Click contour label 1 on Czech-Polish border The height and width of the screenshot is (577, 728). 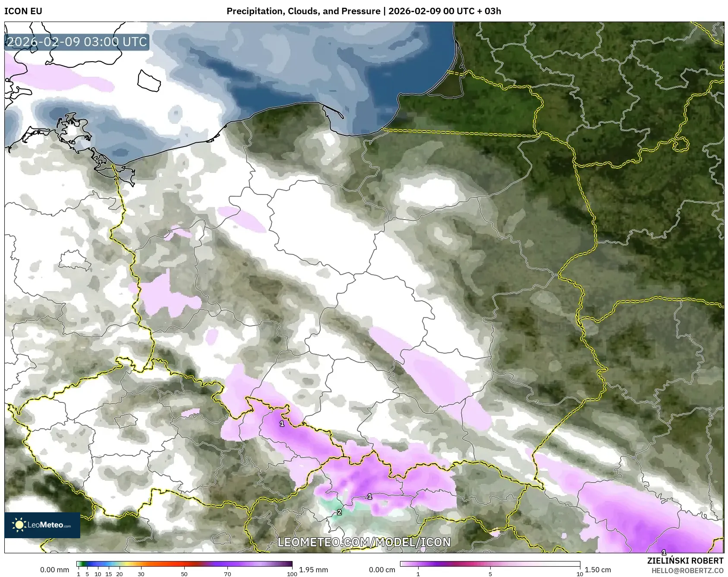(x=282, y=423)
